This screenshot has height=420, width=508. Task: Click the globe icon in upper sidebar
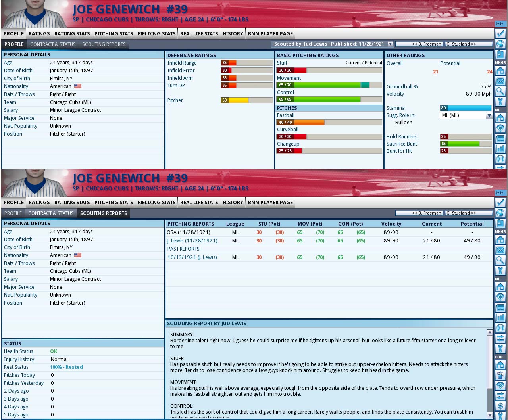point(500,44)
